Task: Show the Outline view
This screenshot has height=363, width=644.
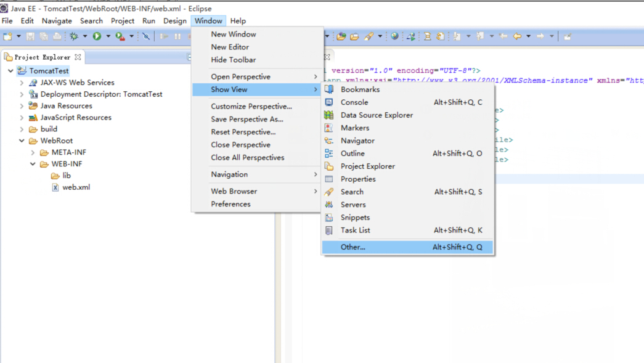Action: [x=407, y=153]
